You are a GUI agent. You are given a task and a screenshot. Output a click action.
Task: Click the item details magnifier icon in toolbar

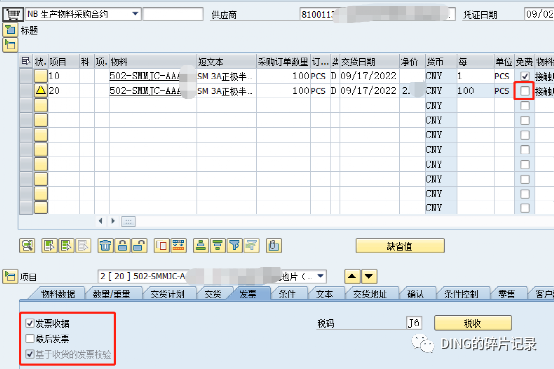tap(27, 246)
